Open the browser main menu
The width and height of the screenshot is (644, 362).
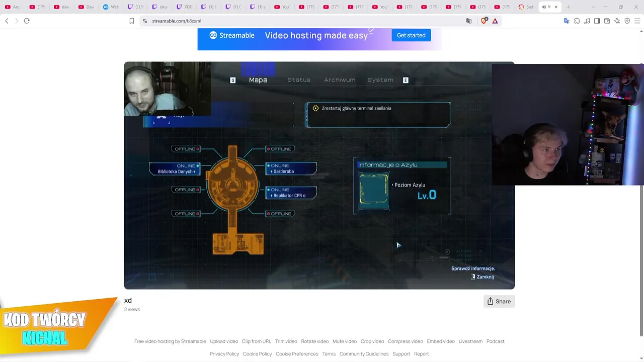(637, 21)
